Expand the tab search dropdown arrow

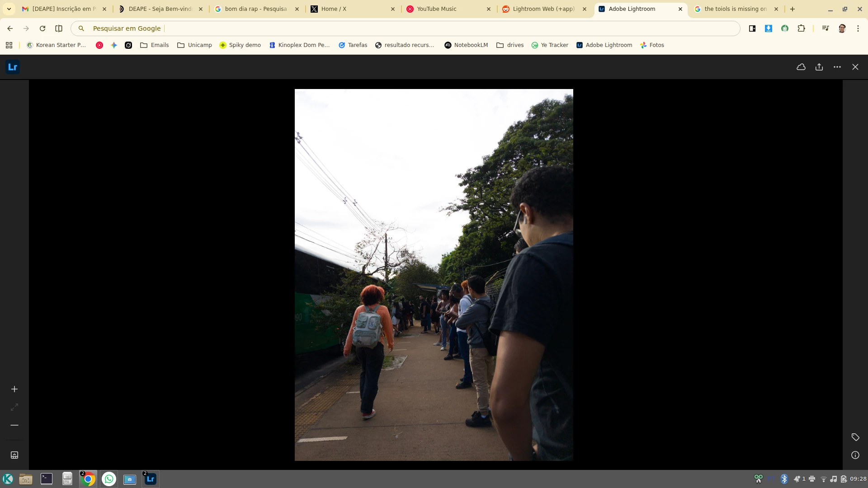pos(9,9)
